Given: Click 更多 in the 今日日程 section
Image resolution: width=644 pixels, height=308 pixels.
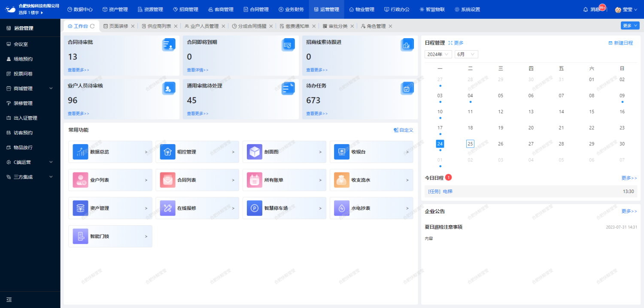Looking at the screenshot, I should 629,178.
